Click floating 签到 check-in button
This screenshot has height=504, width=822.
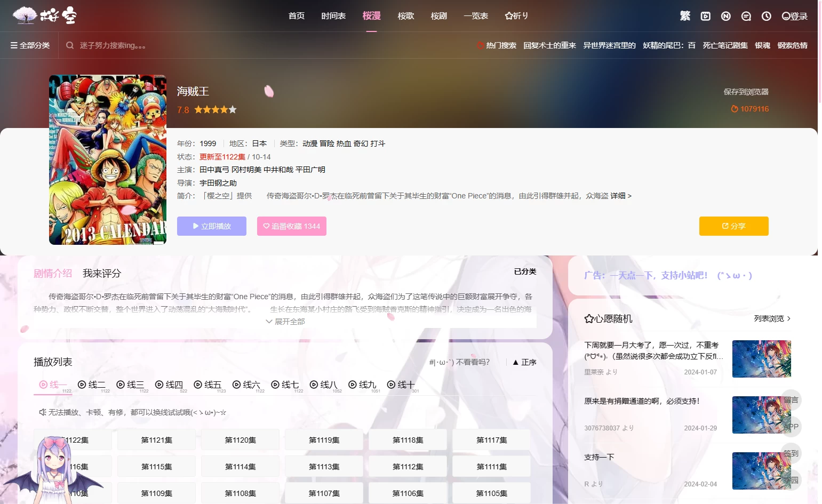(x=791, y=453)
